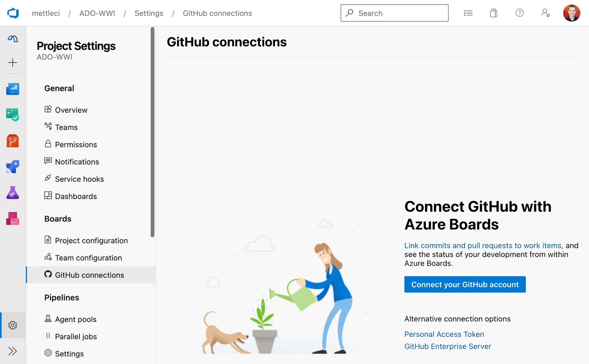
Task: Open Azure Pipelines from the sidebar
Action: point(13,167)
